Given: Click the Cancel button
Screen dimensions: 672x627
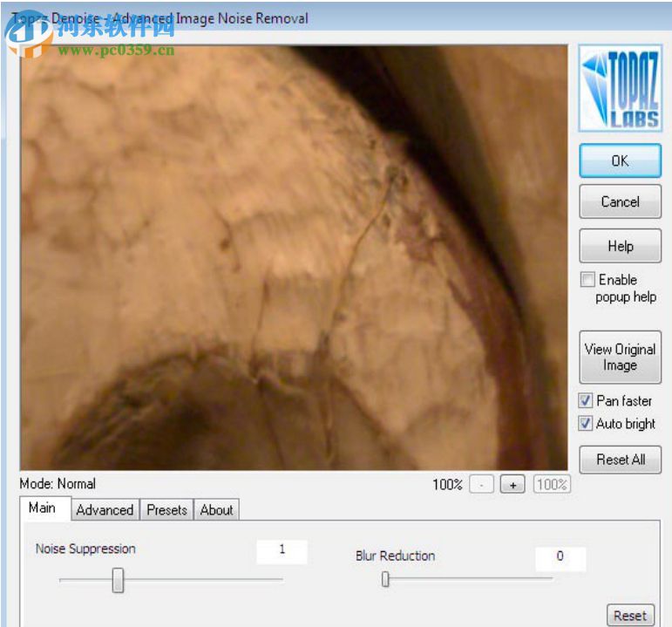Looking at the screenshot, I should 621,201.
